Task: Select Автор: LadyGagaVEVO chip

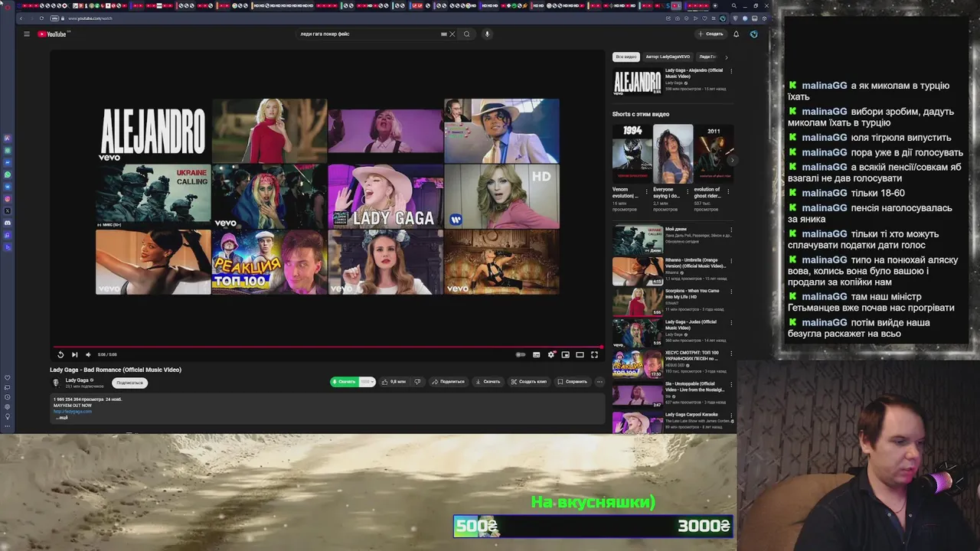Action: (x=668, y=57)
